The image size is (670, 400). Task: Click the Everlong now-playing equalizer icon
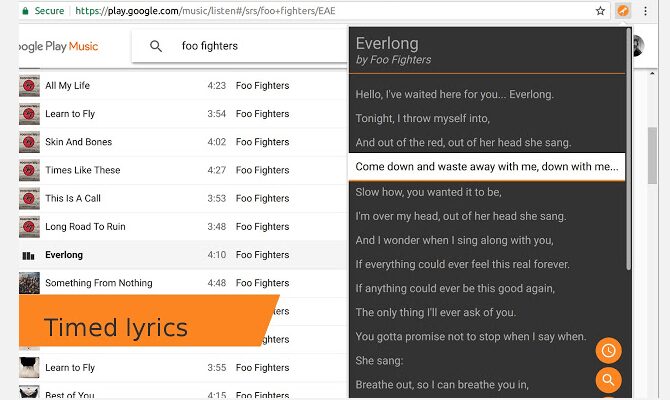28,256
